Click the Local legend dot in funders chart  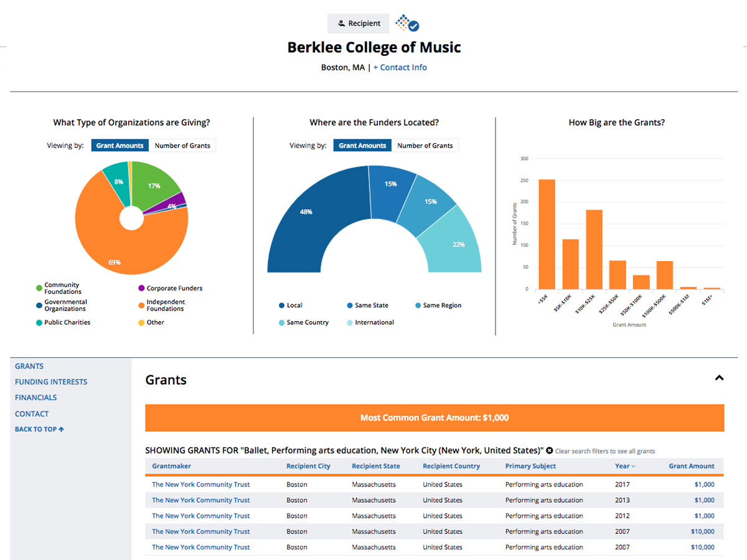tap(282, 306)
